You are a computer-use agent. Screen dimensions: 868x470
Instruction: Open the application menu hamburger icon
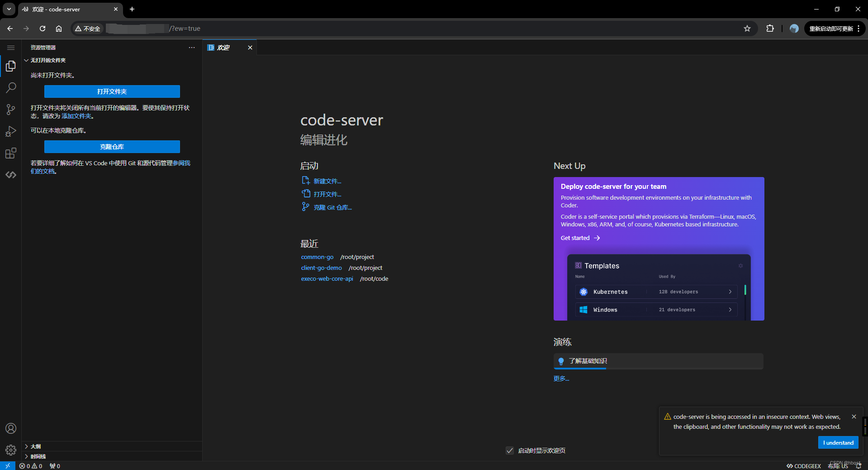11,48
